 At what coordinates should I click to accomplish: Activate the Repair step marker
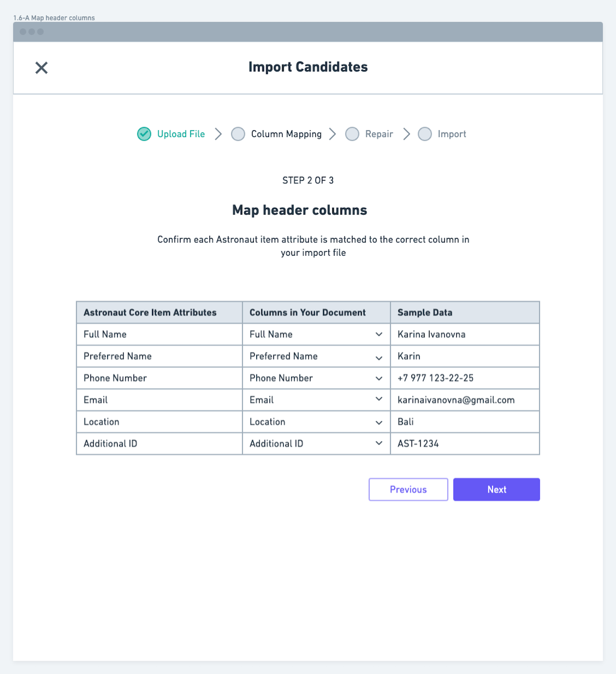tap(352, 134)
